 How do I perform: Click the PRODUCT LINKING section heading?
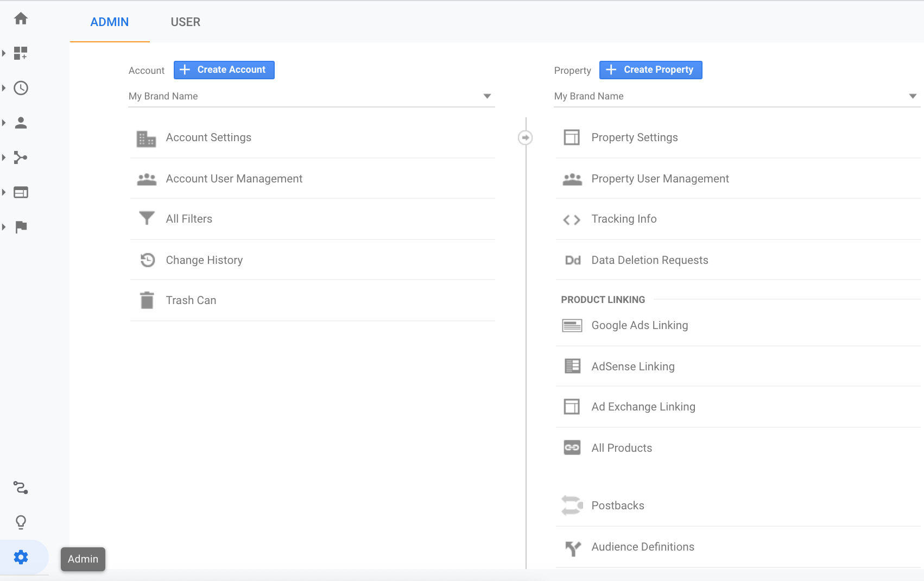coord(603,300)
